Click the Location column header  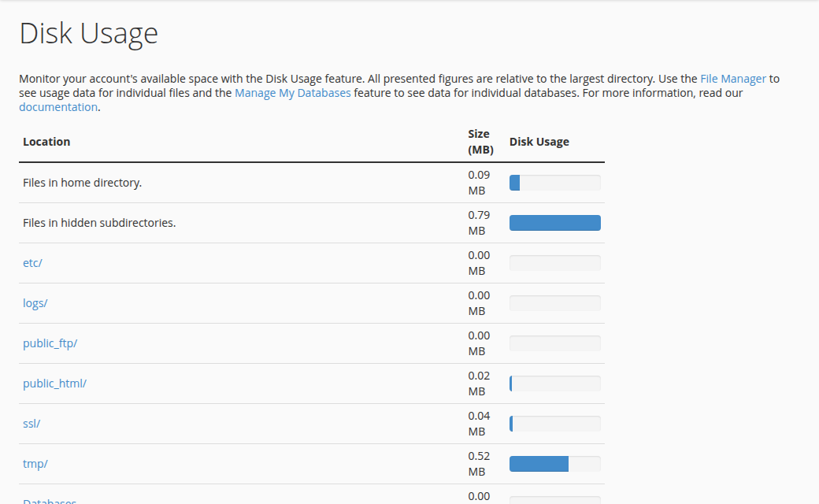coord(46,142)
